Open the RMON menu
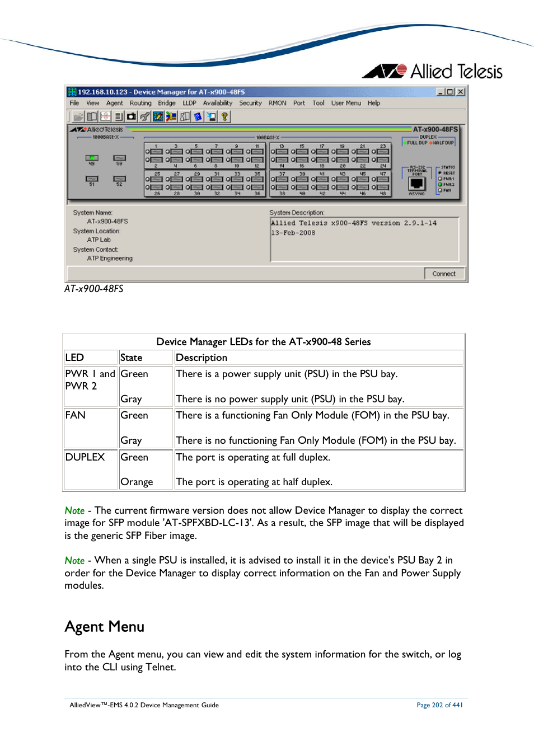Image resolution: width=534 pixels, height=756 pixels. point(277,103)
